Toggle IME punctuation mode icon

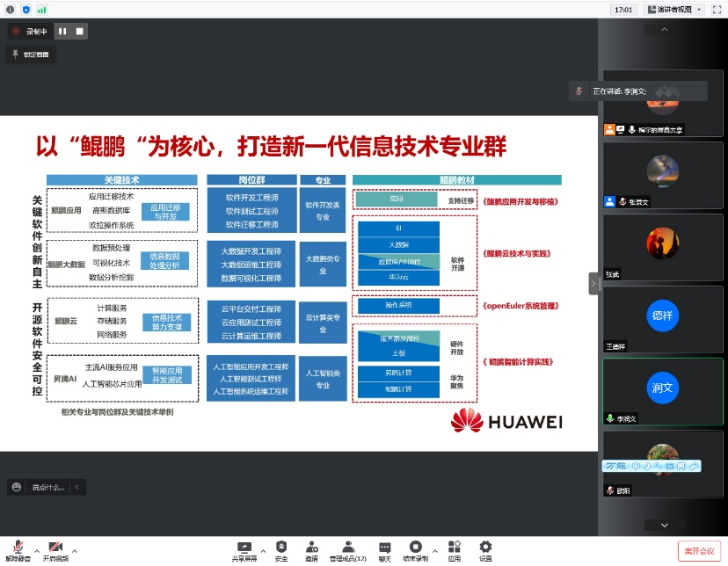[659, 466]
